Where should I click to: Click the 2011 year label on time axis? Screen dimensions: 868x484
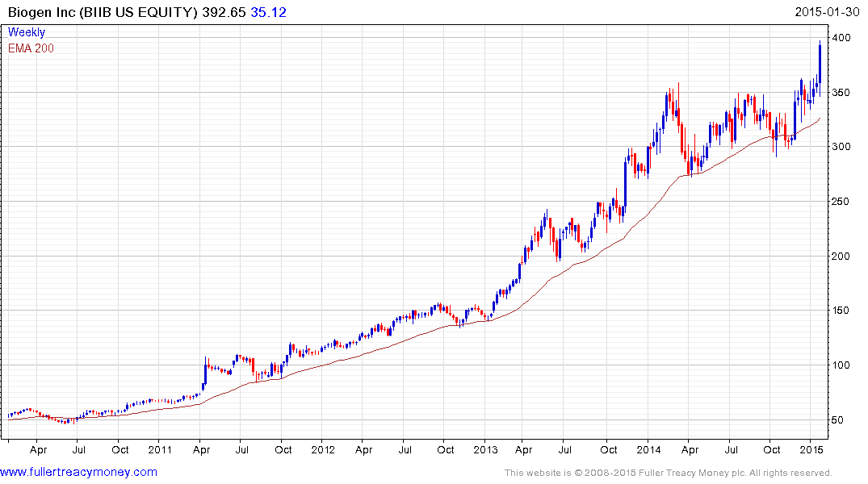point(160,449)
